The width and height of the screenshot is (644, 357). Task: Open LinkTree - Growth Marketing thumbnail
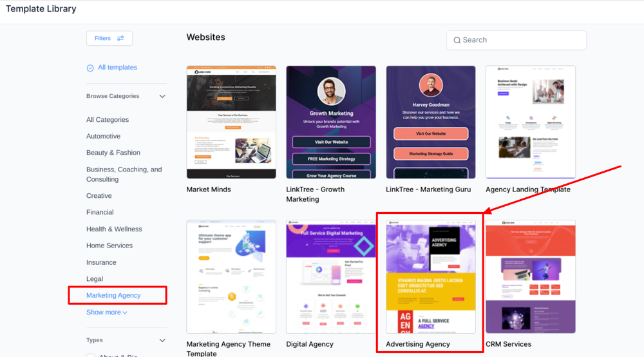(x=331, y=122)
